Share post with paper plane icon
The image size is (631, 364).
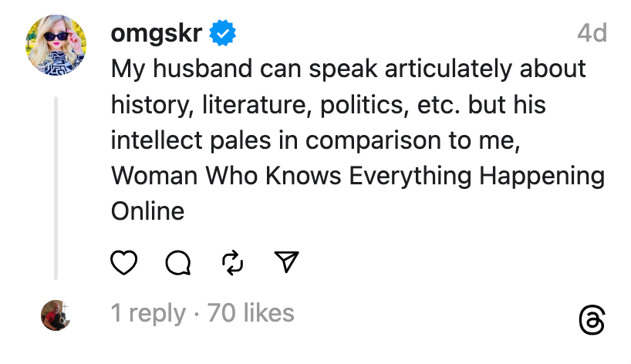click(x=286, y=263)
